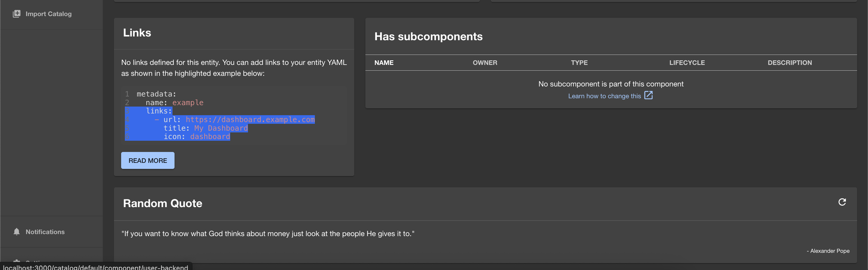Select the DESCRIPTION column header
868x270 pixels.
[789, 63]
